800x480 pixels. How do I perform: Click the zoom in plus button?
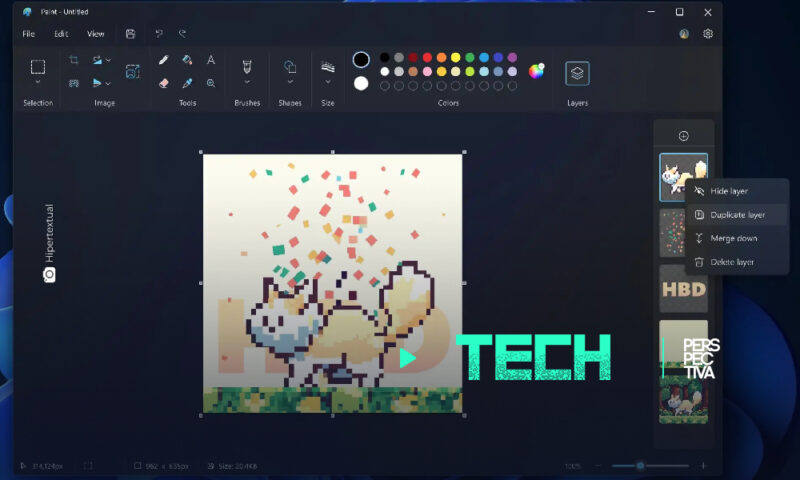click(x=703, y=465)
